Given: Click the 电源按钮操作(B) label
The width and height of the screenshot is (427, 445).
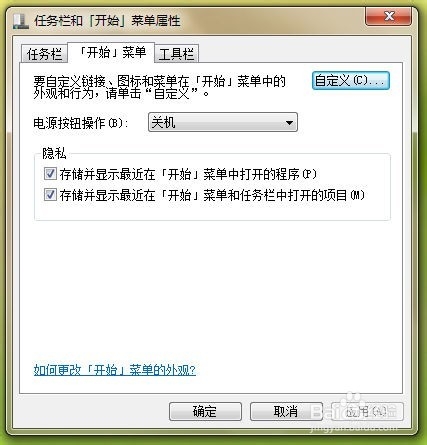Looking at the screenshot, I should pos(81,123).
